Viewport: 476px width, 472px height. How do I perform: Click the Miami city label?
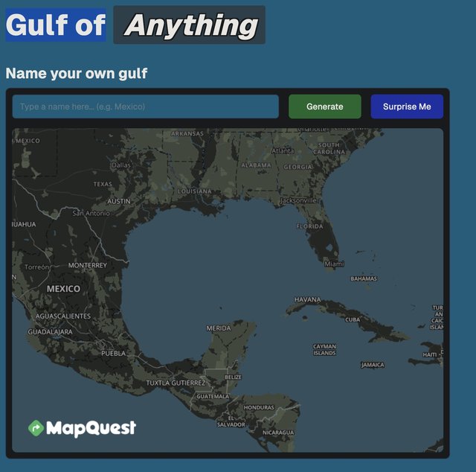point(334,264)
